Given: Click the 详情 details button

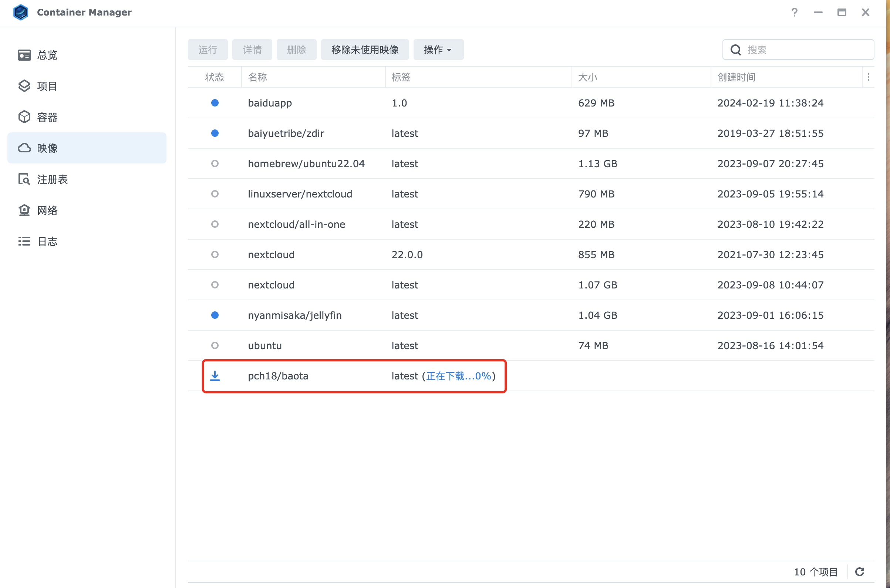Looking at the screenshot, I should pos(252,50).
